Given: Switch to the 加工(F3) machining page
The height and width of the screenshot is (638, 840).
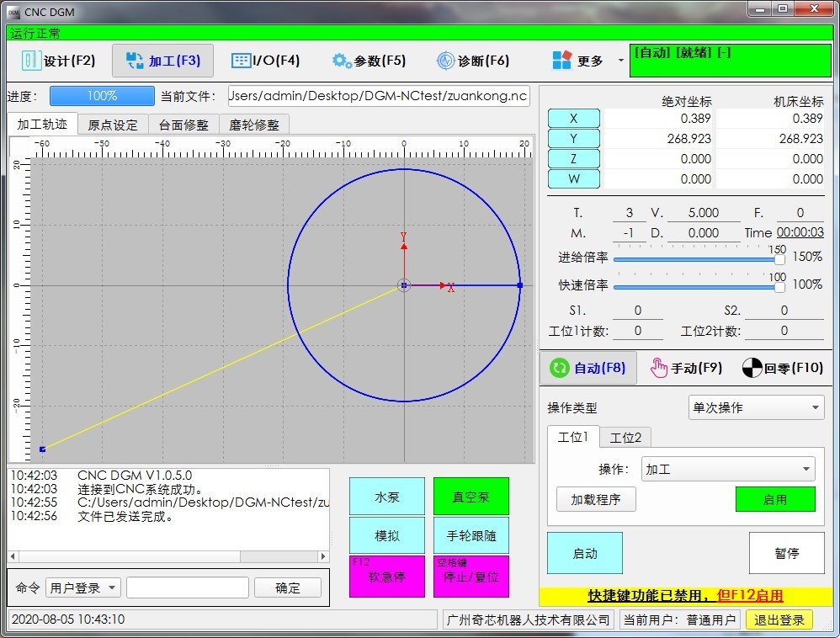Looking at the screenshot, I should [x=162, y=61].
